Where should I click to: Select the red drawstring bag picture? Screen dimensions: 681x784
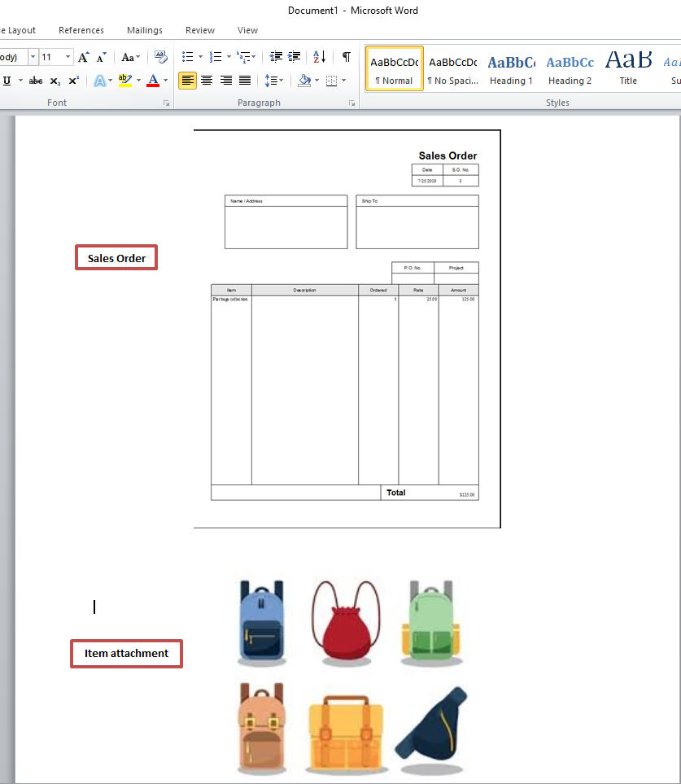pyautogui.click(x=346, y=623)
